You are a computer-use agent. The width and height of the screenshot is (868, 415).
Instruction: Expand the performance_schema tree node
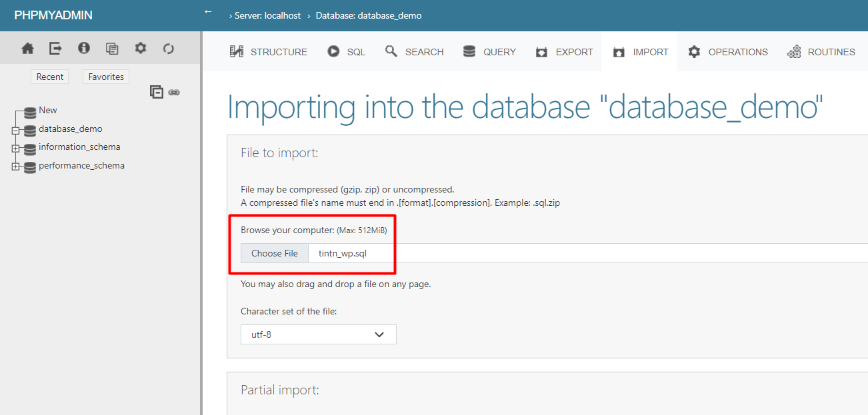point(15,167)
